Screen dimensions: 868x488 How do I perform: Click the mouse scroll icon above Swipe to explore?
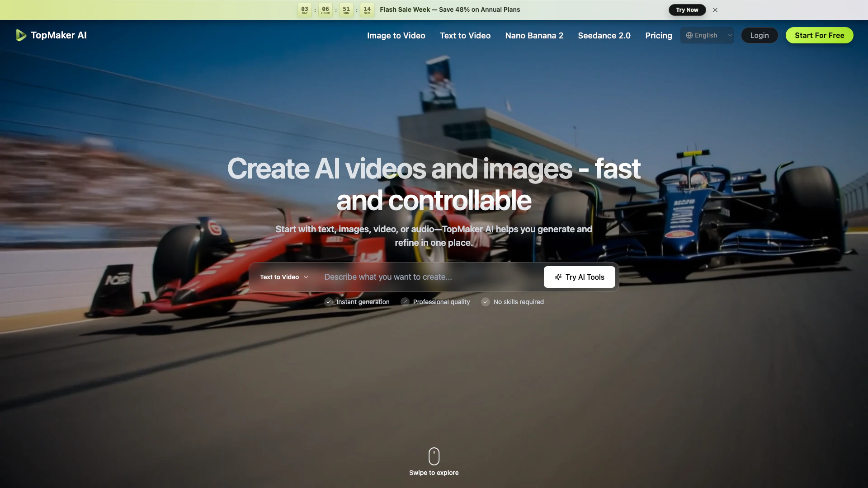click(434, 456)
